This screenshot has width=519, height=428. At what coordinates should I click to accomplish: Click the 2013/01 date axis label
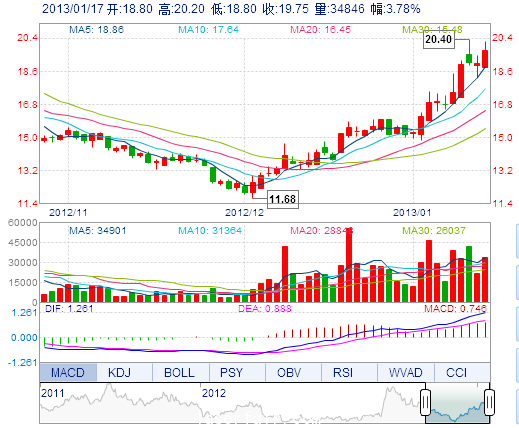[x=412, y=212]
